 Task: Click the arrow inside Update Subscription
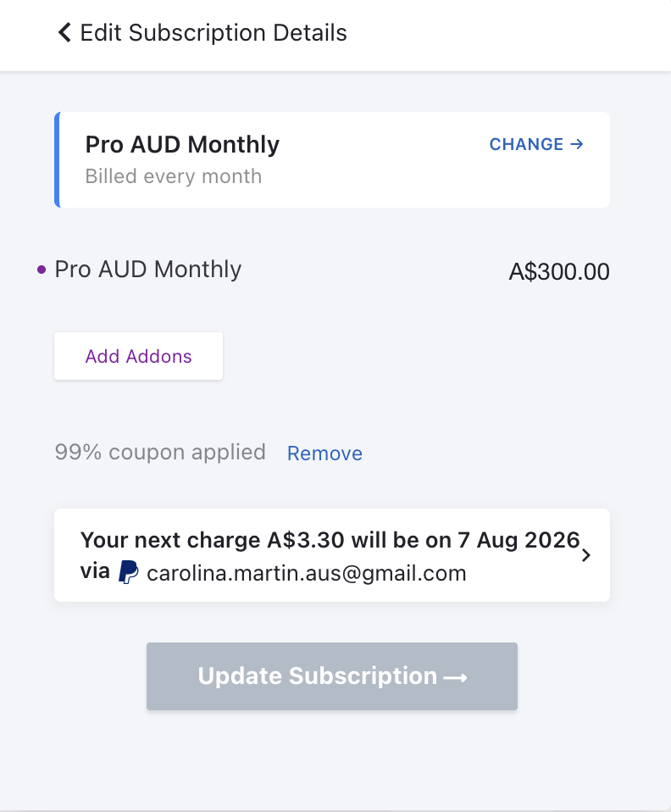[456, 677]
